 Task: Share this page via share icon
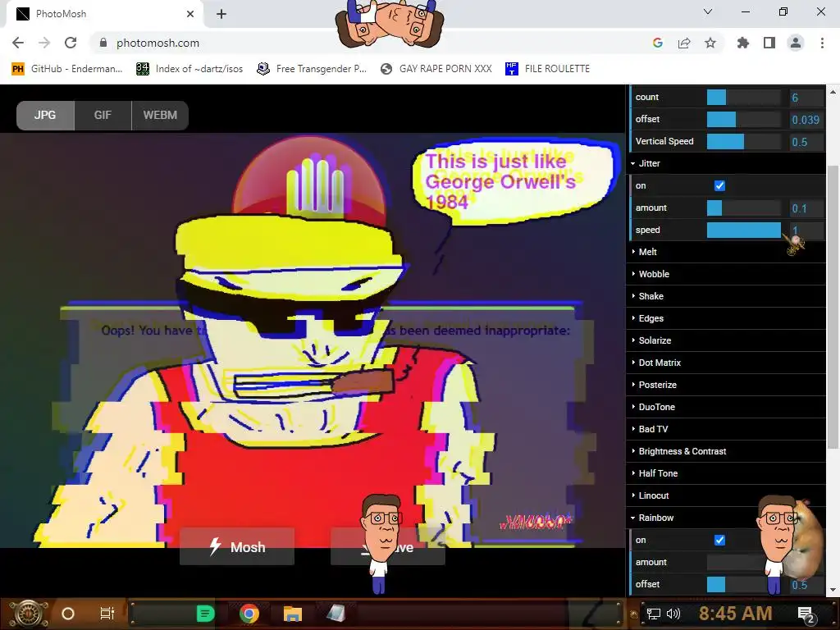(x=684, y=43)
